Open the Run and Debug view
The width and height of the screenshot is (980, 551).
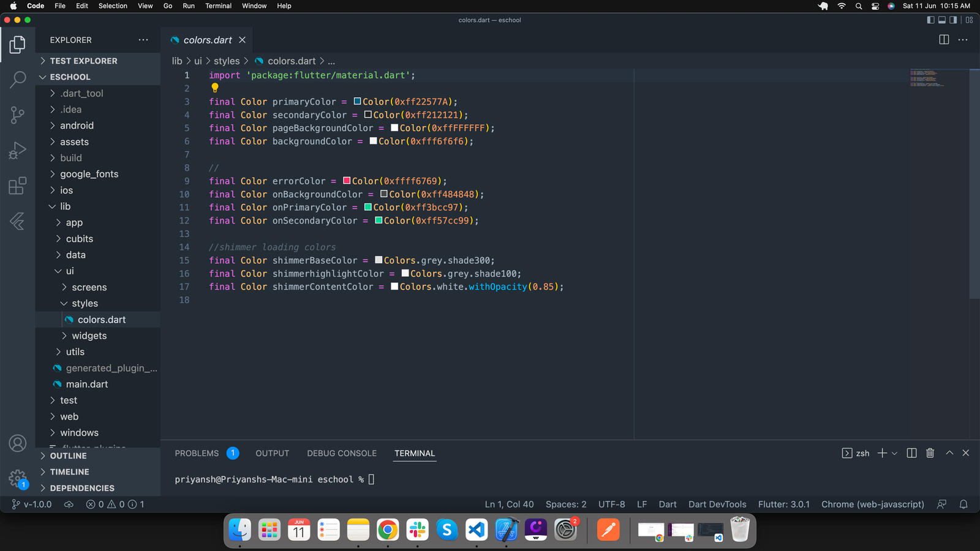18,150
